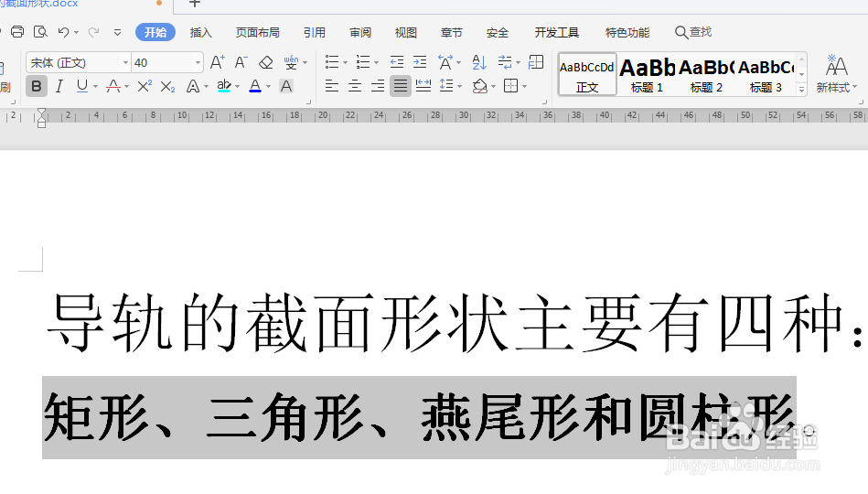Apply the 标题 3 style
The image size is (868, 494).
point(766,74)
